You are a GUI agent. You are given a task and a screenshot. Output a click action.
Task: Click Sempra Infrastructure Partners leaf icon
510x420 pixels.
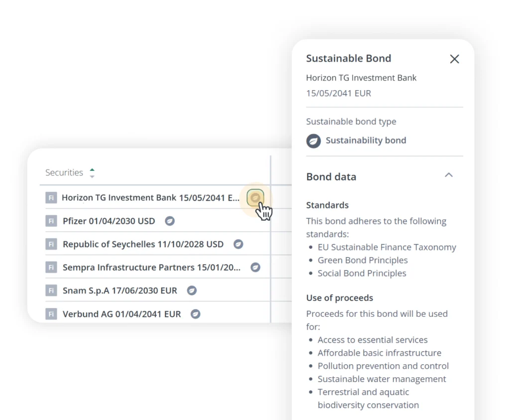click(255, 268)
